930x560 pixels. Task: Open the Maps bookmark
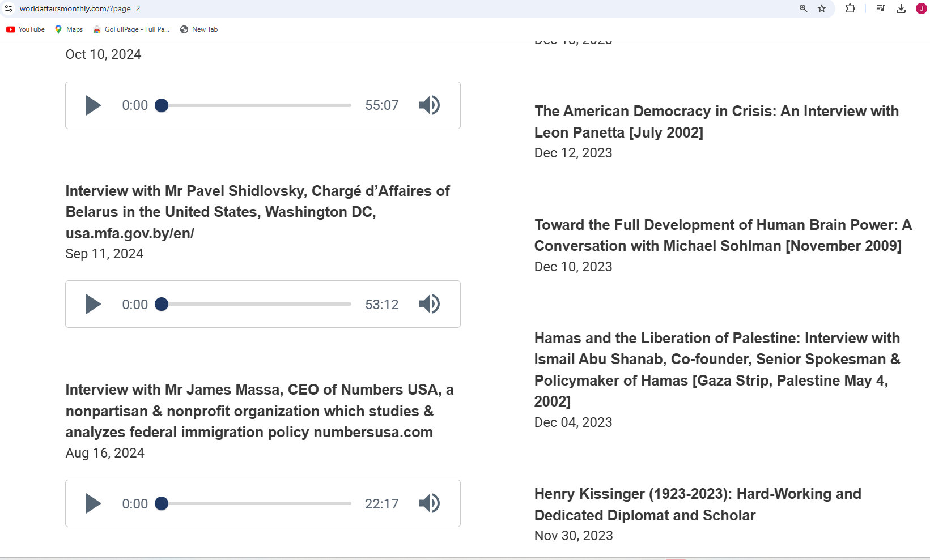click(x=69, y=29)
